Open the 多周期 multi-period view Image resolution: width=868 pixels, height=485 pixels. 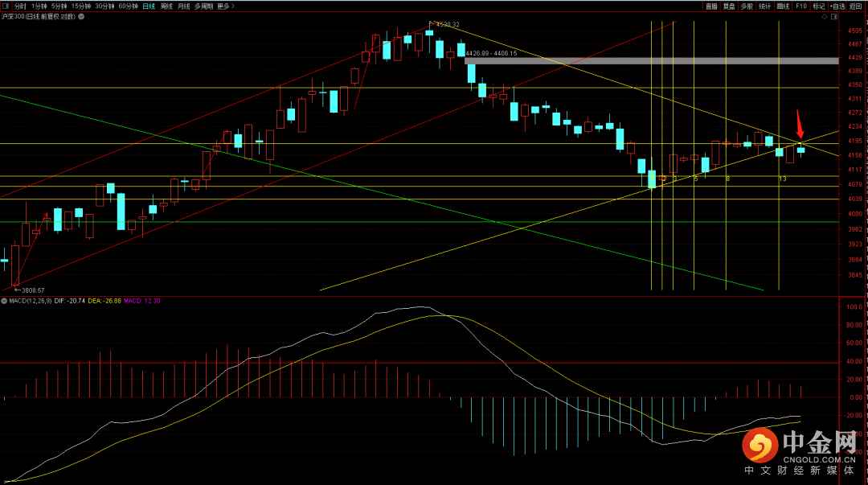coord(203,6)
